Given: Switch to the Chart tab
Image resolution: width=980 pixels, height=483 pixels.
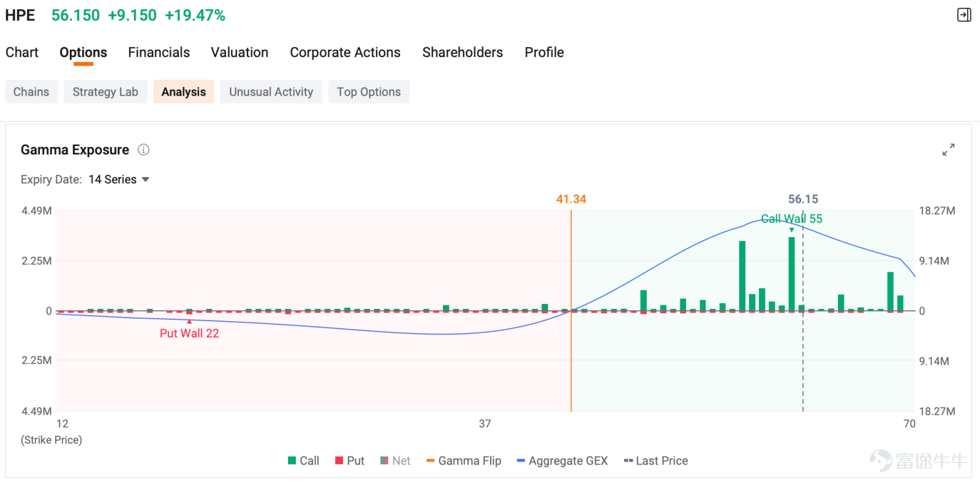Looking at the screenshot, I should pos(22,53).
